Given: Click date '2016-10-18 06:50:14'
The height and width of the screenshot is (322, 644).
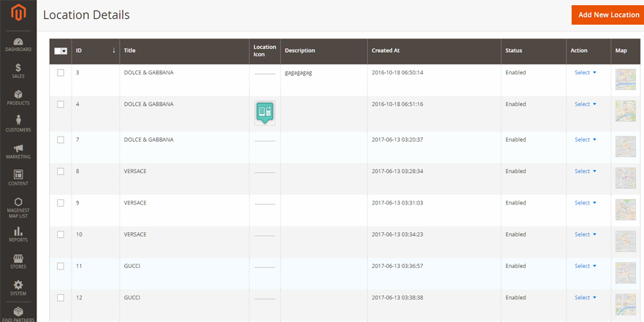Looking at the screenshot, I should click(397, 72).
